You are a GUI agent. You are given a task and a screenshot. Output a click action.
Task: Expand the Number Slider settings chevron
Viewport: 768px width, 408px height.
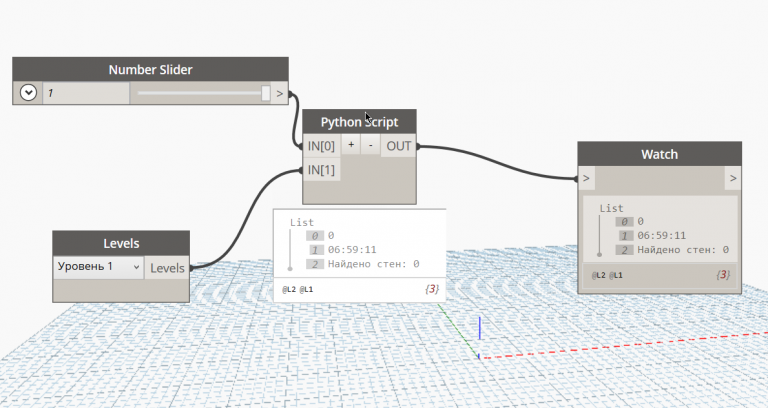tap(28, 93)
